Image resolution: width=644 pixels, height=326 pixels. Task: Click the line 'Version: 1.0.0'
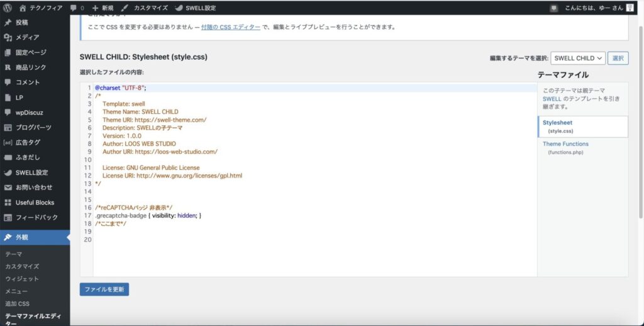(x=122, y=136)
